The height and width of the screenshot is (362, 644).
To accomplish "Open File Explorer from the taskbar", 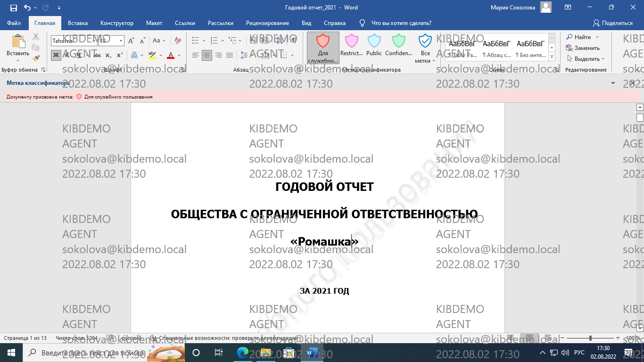I will click(x=266, y=353).
